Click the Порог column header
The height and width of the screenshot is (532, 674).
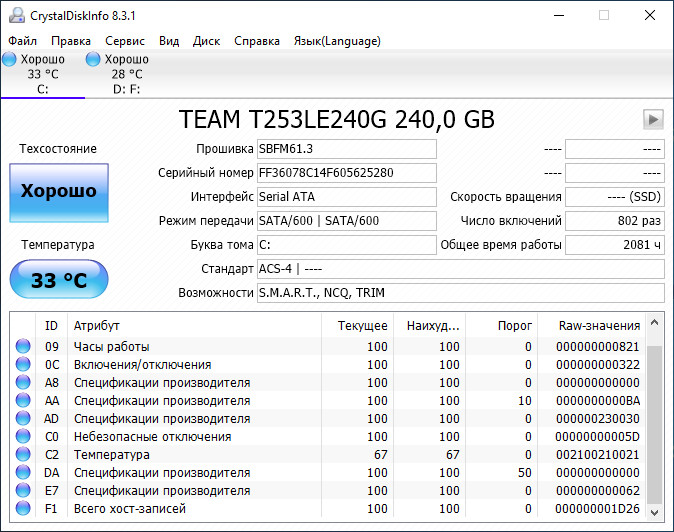coord(502,326)
